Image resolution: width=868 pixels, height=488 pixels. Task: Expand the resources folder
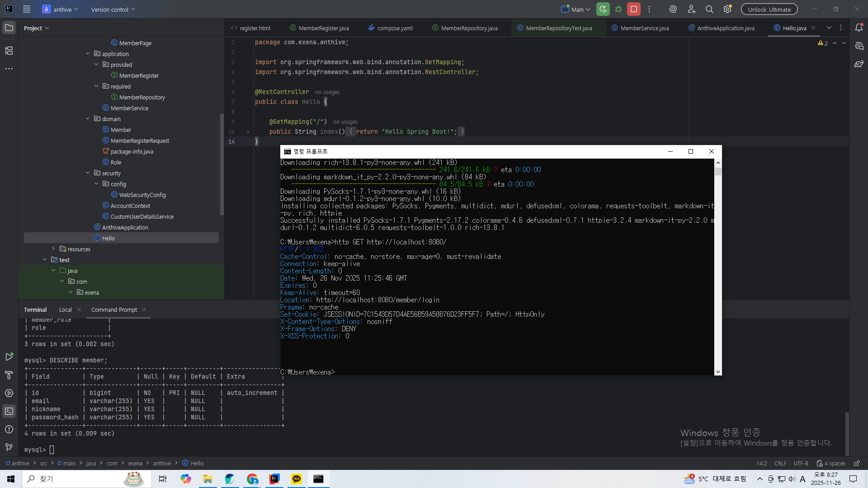(53, 249)
